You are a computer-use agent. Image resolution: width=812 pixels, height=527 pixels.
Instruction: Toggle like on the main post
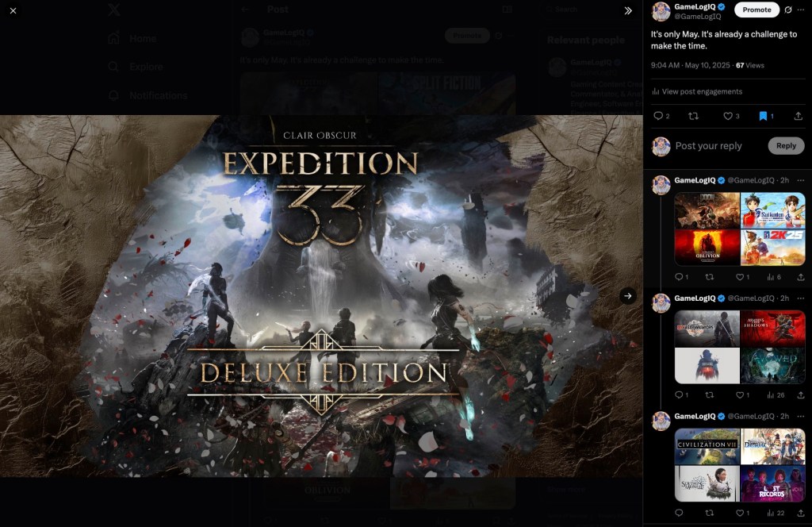(727, 116)
